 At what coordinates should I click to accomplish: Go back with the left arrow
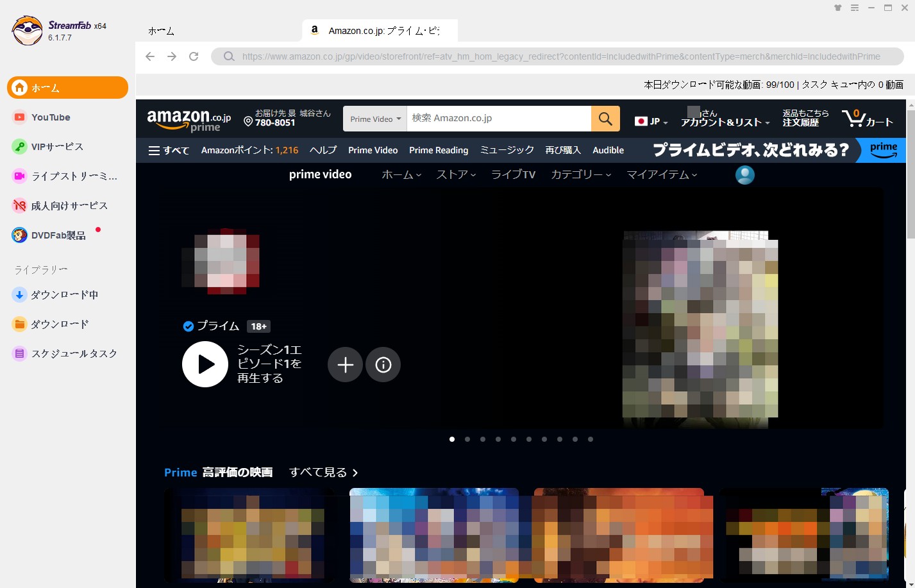tap(150, 56)
